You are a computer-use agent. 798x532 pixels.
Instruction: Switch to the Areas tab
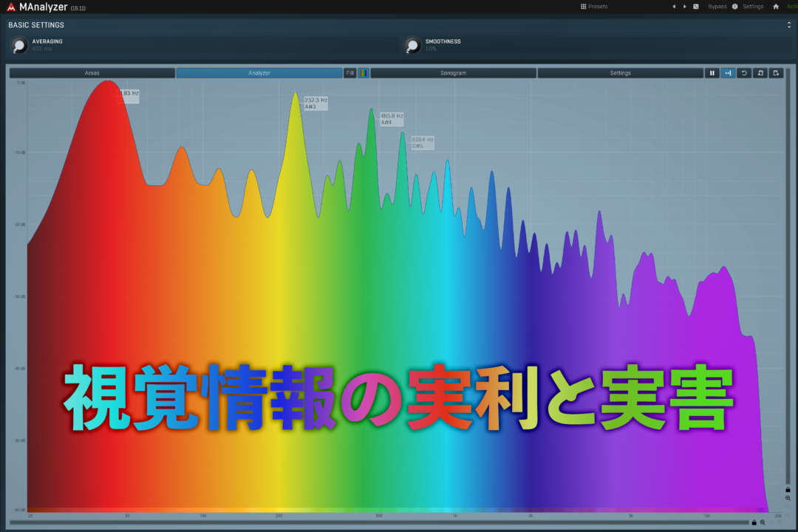tap(92, 73)
